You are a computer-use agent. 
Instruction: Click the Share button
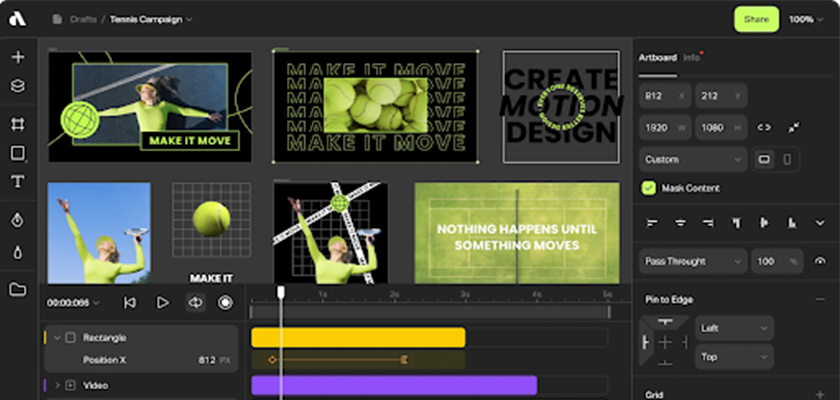[x=756, y=19]
